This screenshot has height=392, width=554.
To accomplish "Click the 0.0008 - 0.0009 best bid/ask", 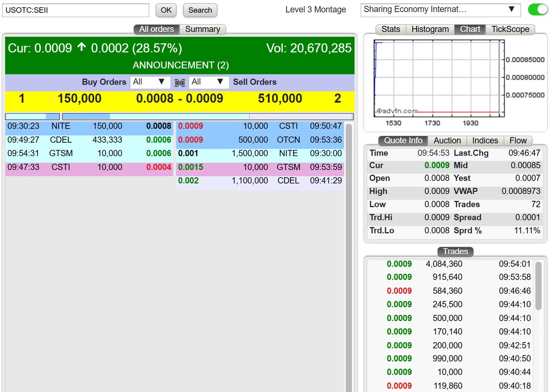I will coord(180,98).
